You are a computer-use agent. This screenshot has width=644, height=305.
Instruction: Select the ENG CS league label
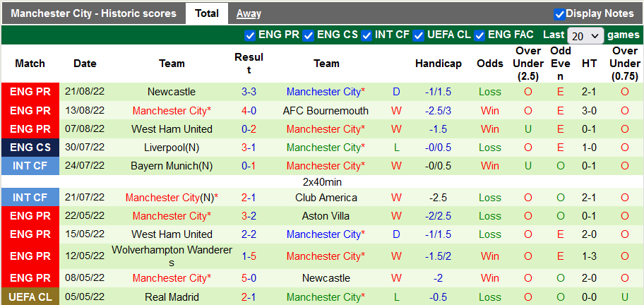click(30, 148)
